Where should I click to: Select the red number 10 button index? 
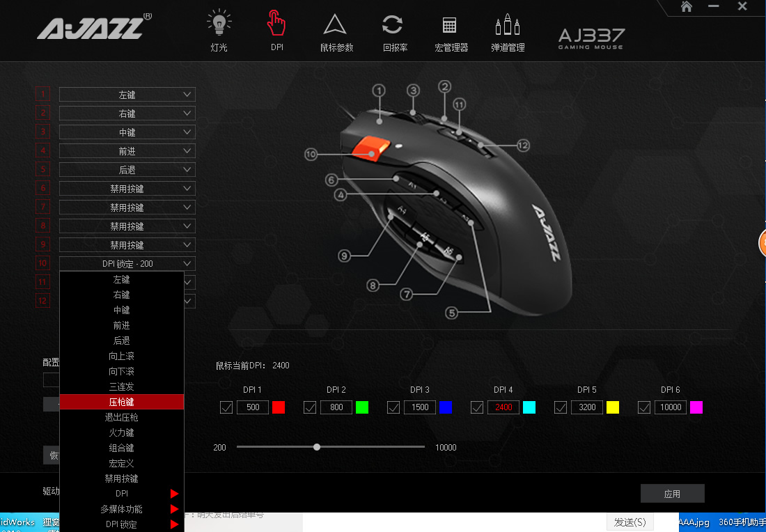pyautogui.click(x=42, y=263)
